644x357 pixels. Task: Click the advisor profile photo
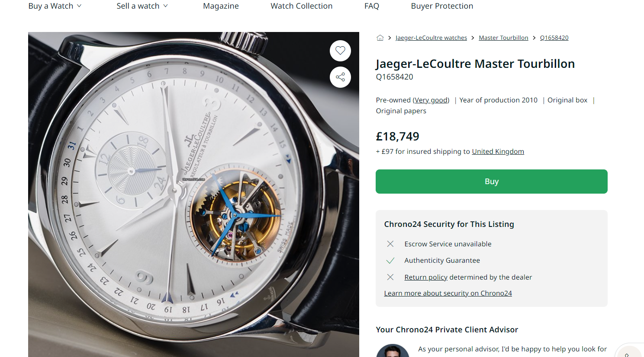pyautogui.click(x=393, y=351)
